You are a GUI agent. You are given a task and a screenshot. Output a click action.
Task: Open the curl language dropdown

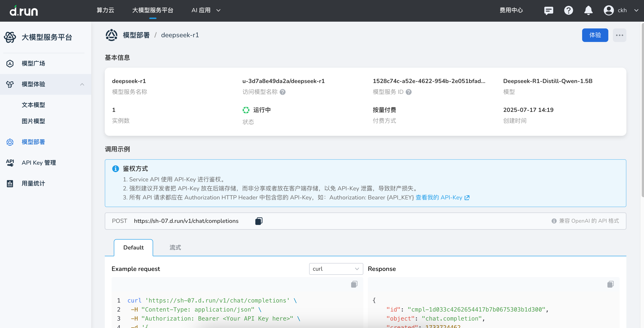point(336,269)
